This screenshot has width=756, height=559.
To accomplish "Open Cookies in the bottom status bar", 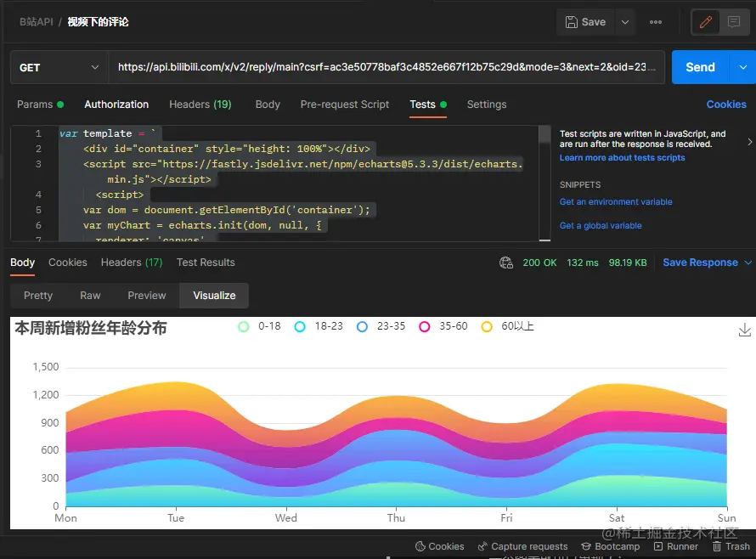I will coord(439,546).
